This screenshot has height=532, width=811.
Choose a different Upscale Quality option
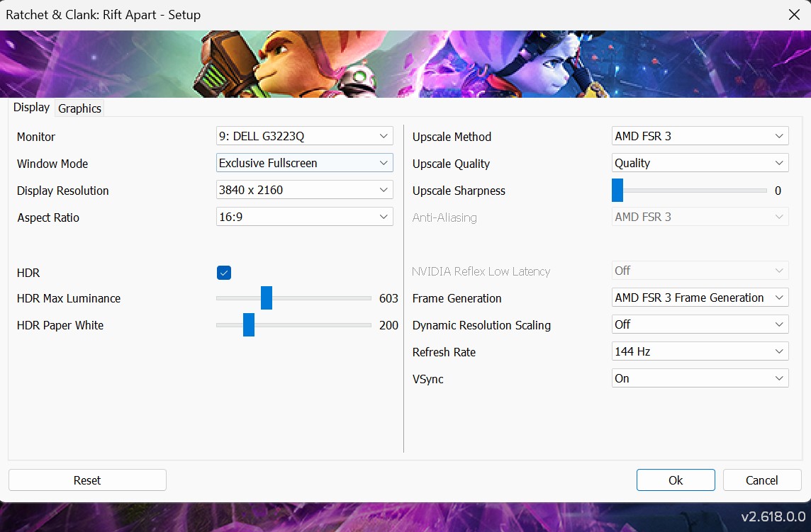pos(700,163)
